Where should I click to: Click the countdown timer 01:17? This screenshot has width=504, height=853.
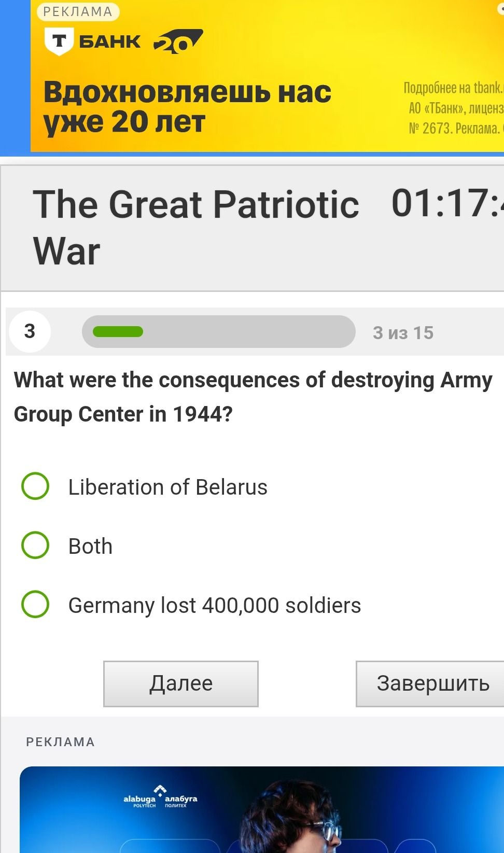point(447,203)
